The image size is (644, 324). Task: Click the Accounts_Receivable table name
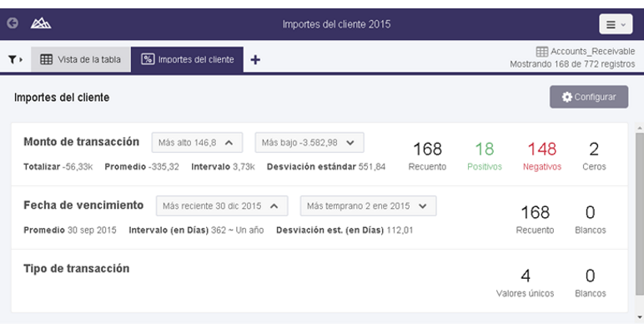click(592, 52)
